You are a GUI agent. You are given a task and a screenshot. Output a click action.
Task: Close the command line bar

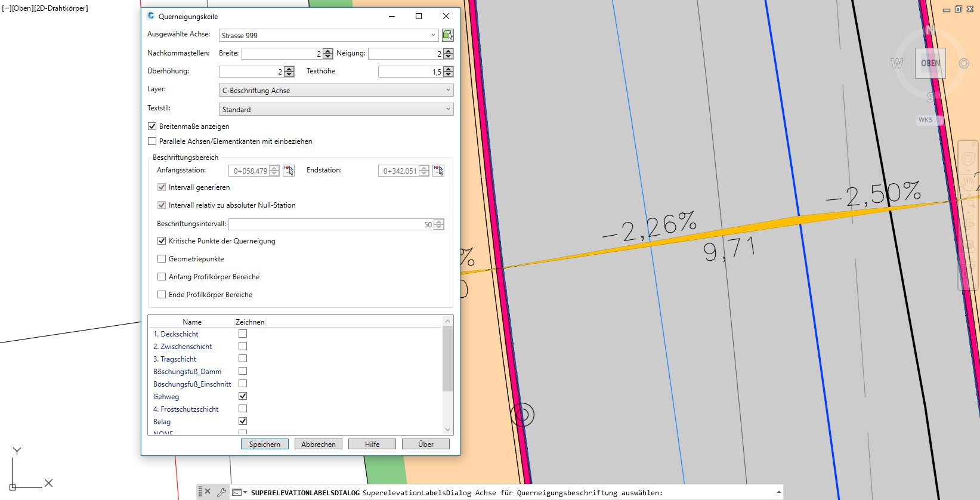tap(208, 492)
